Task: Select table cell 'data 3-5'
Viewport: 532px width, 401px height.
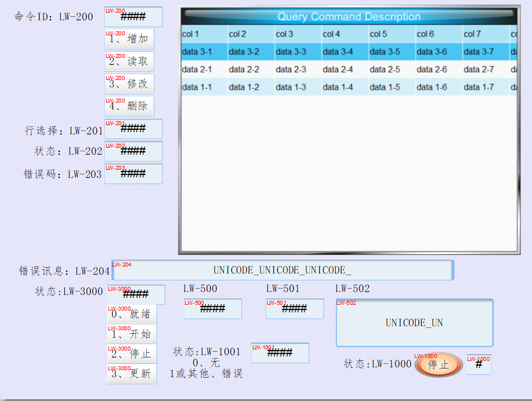Action: [392, 52]
